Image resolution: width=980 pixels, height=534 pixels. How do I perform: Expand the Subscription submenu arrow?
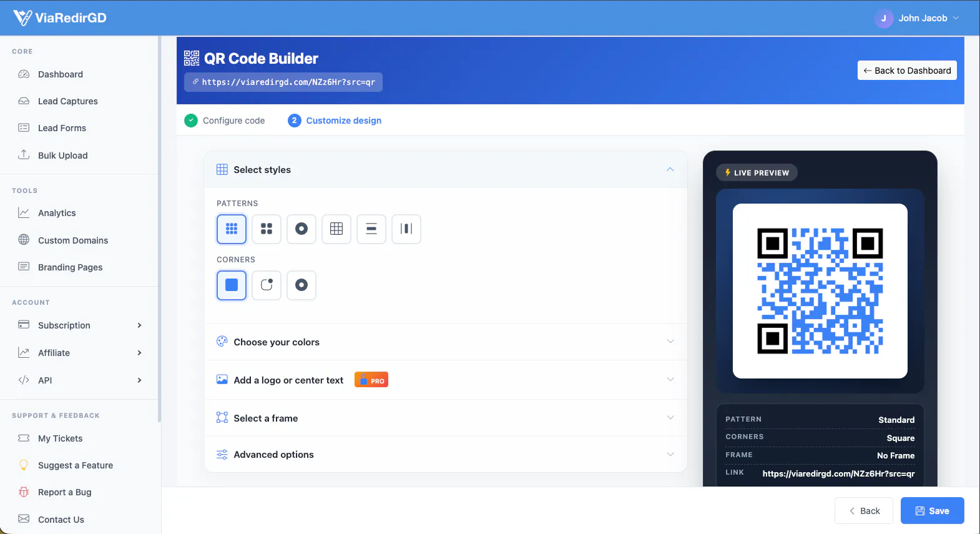click(x=139, y=325)
